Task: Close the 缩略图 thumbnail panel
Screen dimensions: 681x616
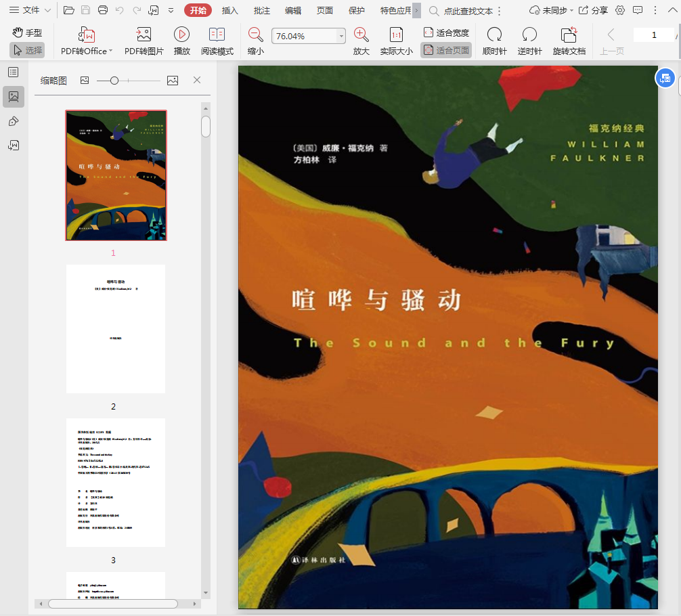Action: [197, 80]
